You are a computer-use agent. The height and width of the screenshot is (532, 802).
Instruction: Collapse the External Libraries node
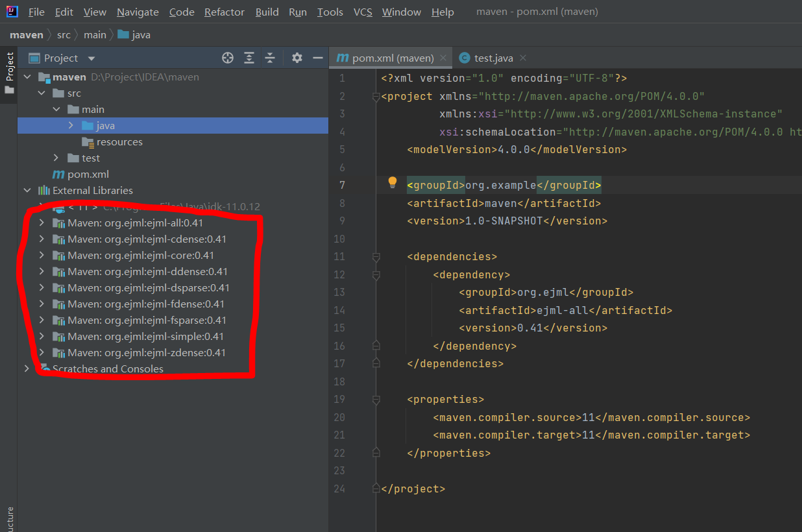point(27,190)
